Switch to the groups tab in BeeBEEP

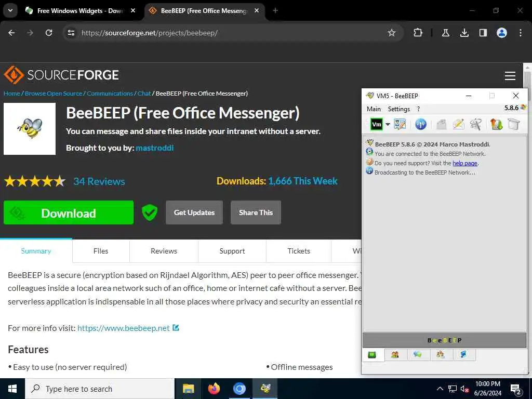click(x=441, y=354)
